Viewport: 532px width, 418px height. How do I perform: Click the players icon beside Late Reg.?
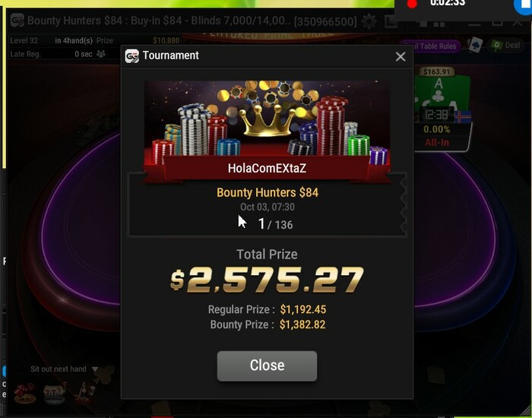pyautogui.click(x=101, y=54)
